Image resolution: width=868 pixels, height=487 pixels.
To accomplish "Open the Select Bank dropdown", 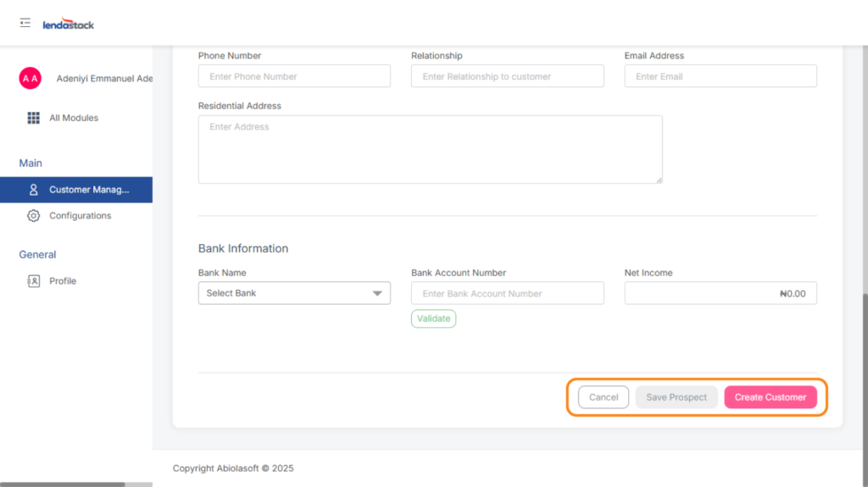I will coord(293,293).
